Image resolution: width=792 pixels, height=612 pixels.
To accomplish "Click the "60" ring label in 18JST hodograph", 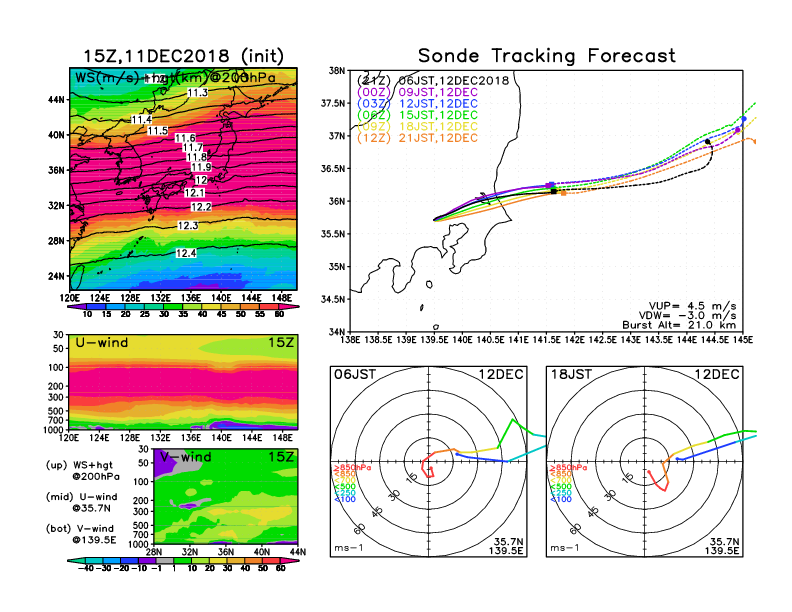I will [575, 528].
